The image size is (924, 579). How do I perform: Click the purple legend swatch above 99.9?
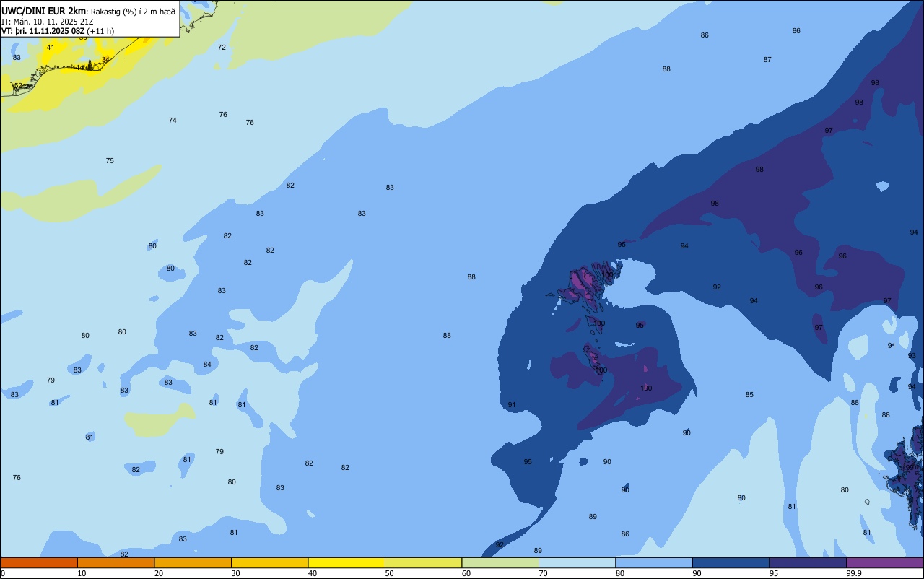tap(884, 562)
